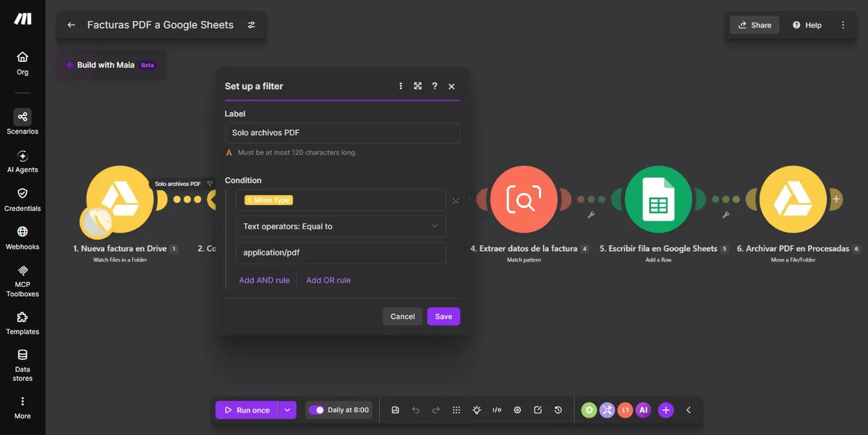Open scenario settings gear in bottom toolbar
868x435 pixels.
pyautogui.click(x=517, y=410)
